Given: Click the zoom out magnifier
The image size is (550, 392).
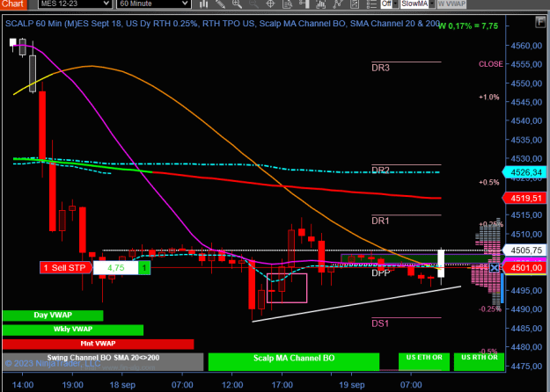Looking at the screenshot, I should coord(253,4).
